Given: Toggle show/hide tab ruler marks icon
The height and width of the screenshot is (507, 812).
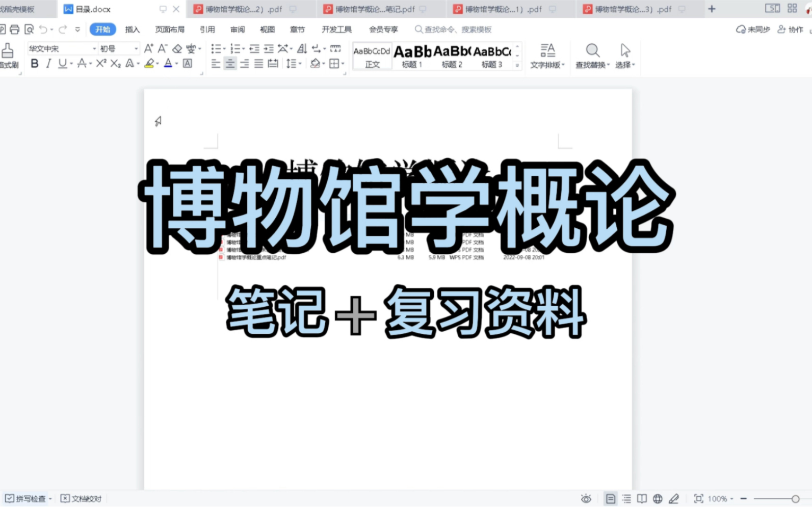Looking at the screenshot, I should (335, 48).
